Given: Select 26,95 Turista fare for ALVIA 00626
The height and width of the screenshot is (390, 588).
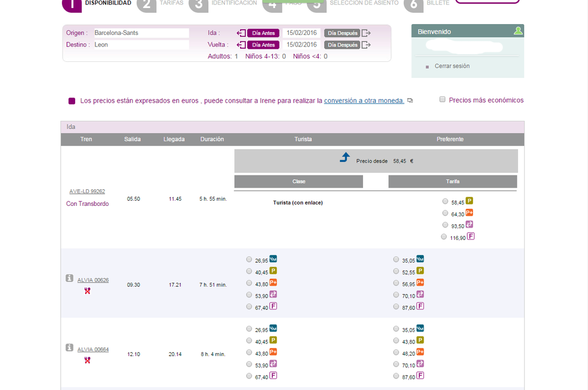Looking at the screenshot, I should [249, 259].
